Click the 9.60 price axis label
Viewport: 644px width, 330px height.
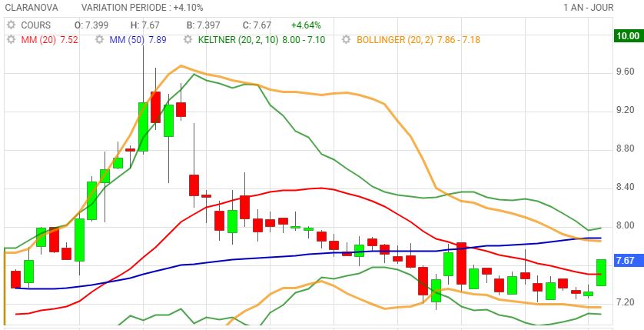[626, 72]
